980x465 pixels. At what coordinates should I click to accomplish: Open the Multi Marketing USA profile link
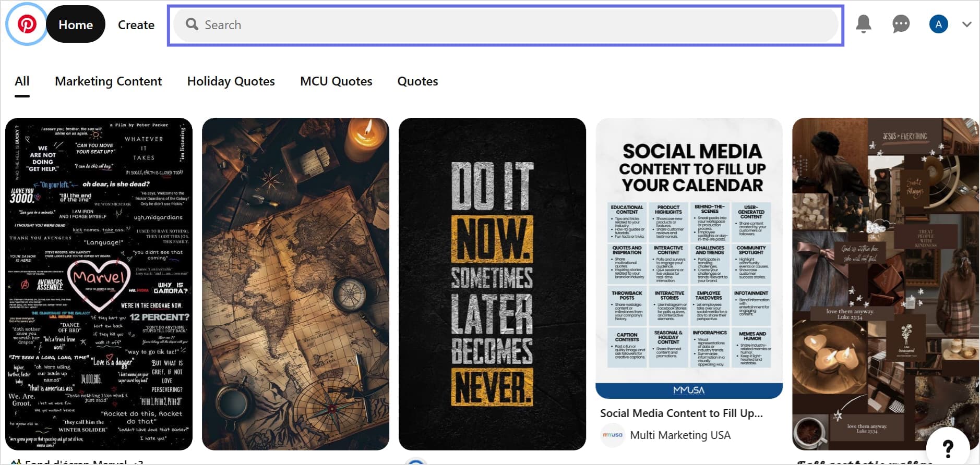tap(680, 435)
